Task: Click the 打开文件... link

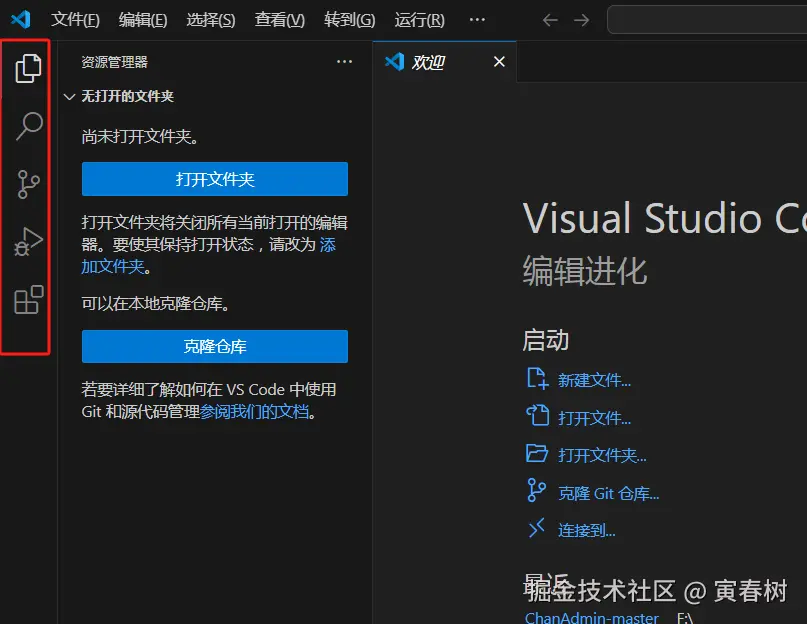Action: tap(594, 418)
